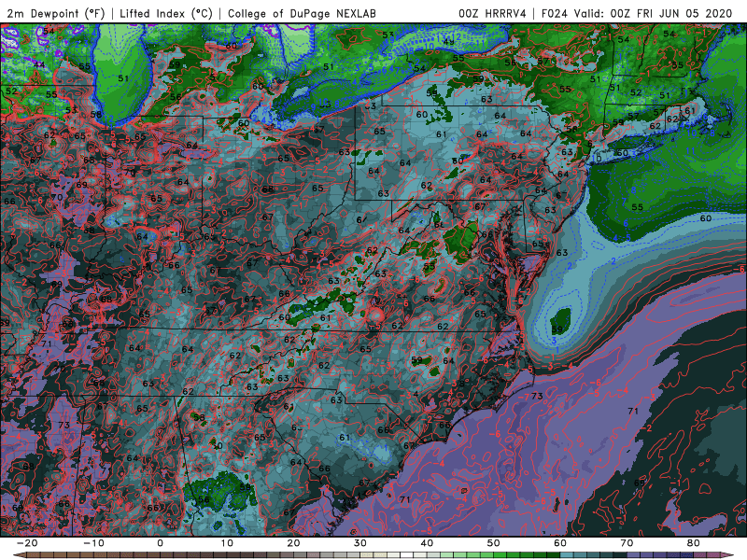Click the 49 dewpoint value over Lake Ontario
Viewport: 747px width, 560px height.
point(448,42)
